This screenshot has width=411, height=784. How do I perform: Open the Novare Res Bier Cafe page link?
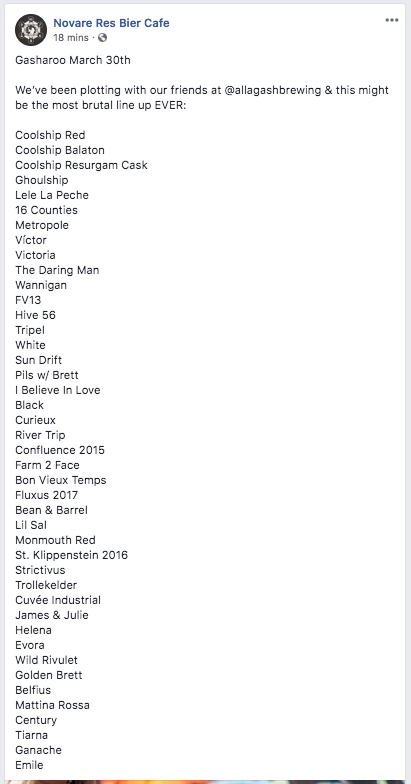[x=111, y=23]
